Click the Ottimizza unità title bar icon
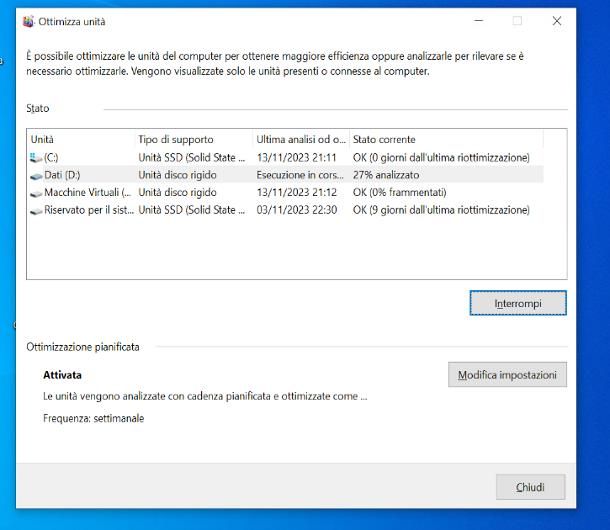 (x=28, y=21)
